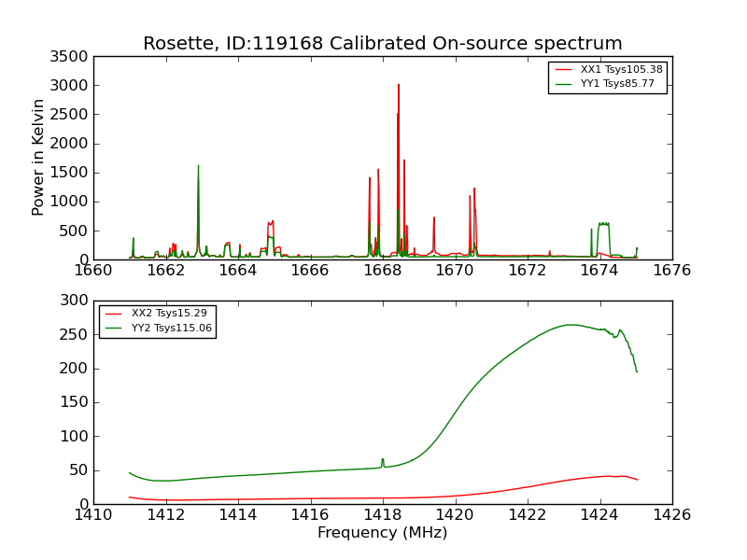The width and height of the screenshot is (747, 560).
Task: Click the 1426 x-axis tick label
Action: coord(672,515)
